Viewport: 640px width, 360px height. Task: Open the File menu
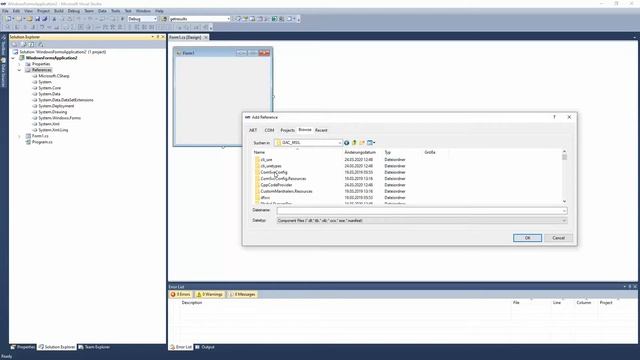5,11
